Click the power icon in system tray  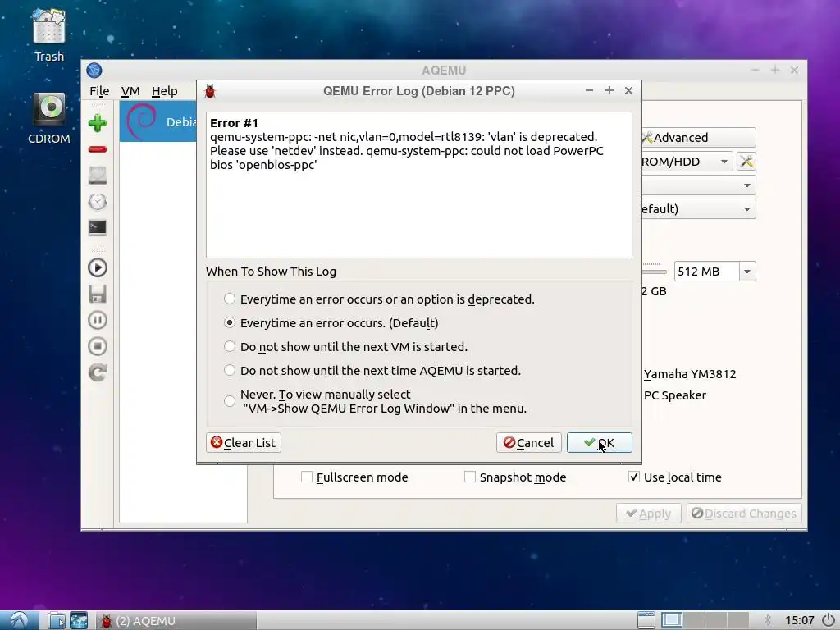829,620
